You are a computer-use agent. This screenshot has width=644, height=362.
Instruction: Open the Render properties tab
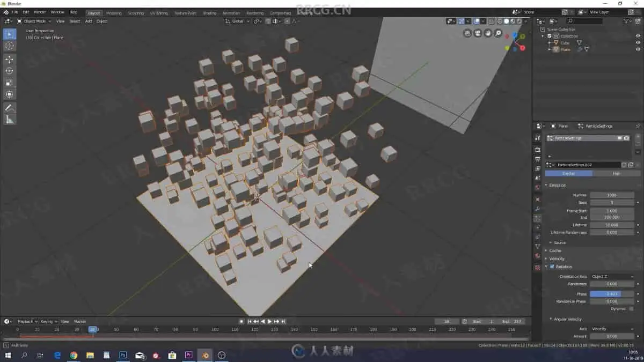coord(537,150)
